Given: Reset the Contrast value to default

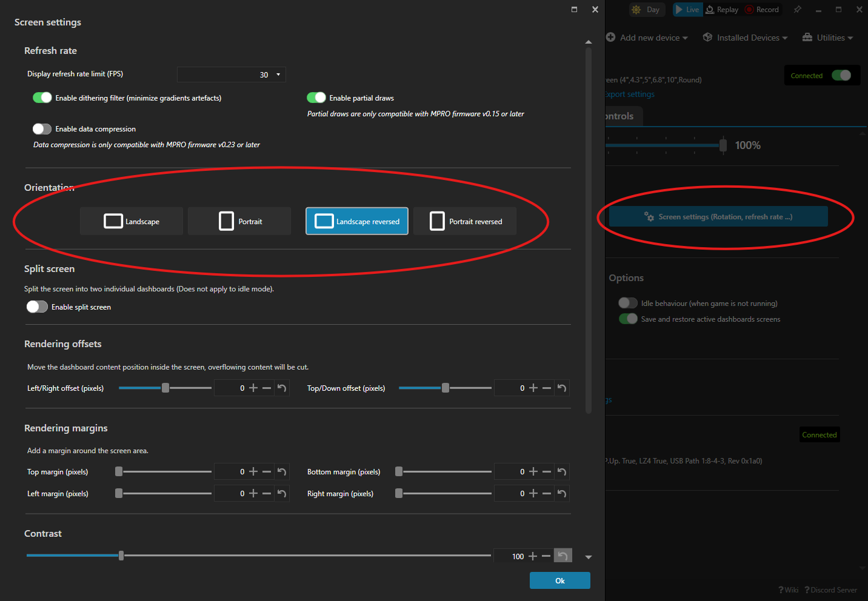Looking at the screenshot, I should pos(563,556).
